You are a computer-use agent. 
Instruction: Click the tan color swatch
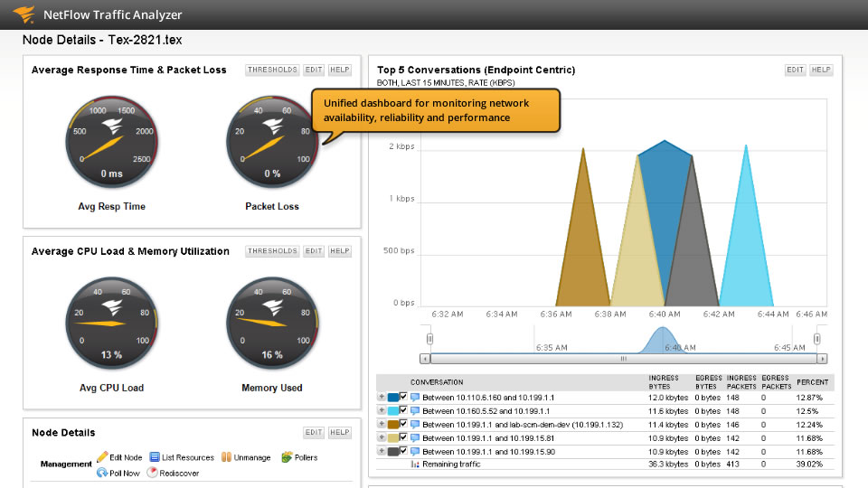pyautogui.click(x=393, y=437)
